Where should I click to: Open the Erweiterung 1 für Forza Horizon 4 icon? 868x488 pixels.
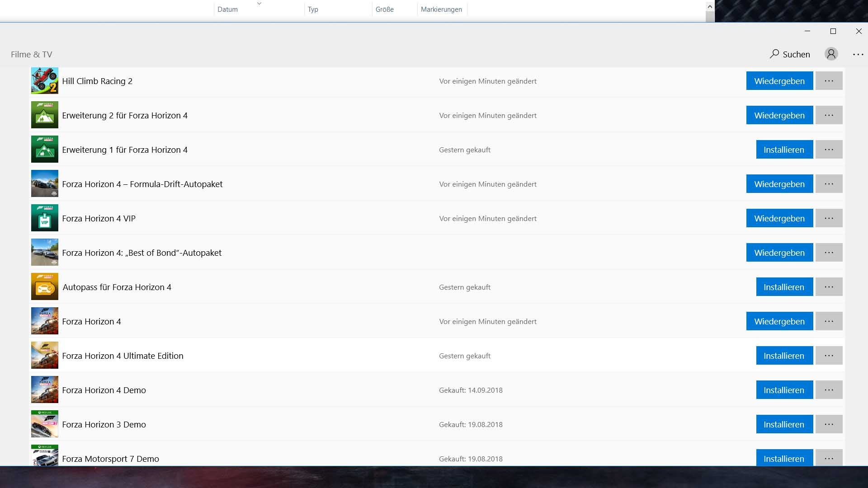click(x=45, y=149)
